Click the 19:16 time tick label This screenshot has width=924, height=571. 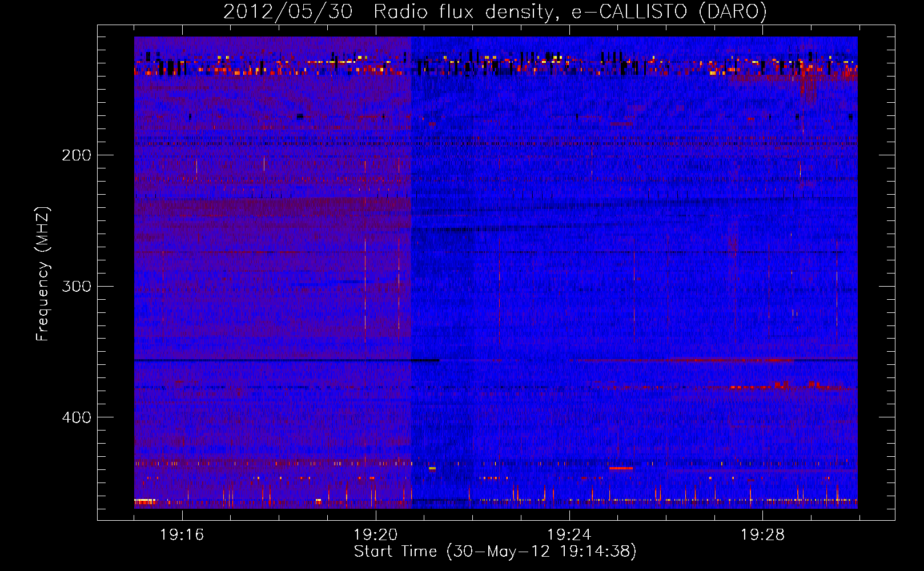(x=182, y=535)
